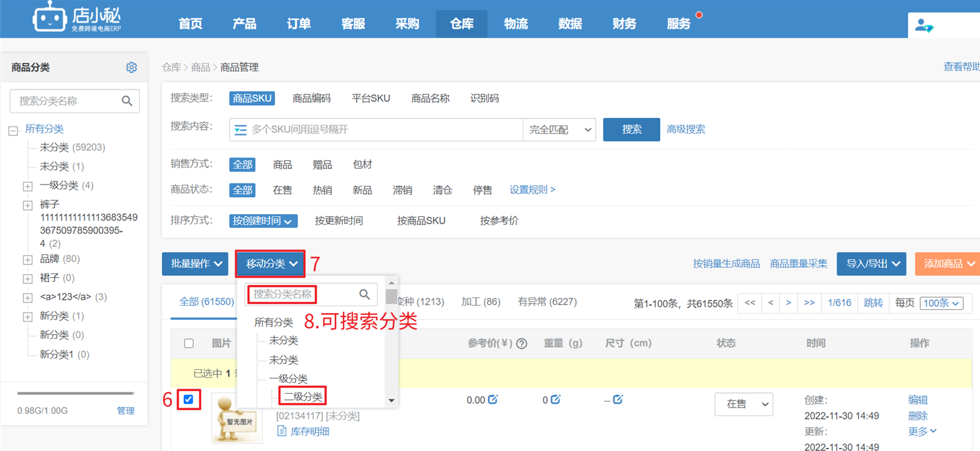Expand the 品牌 category node
Viewport: 980px width, 451px height.
pos(28,260)
